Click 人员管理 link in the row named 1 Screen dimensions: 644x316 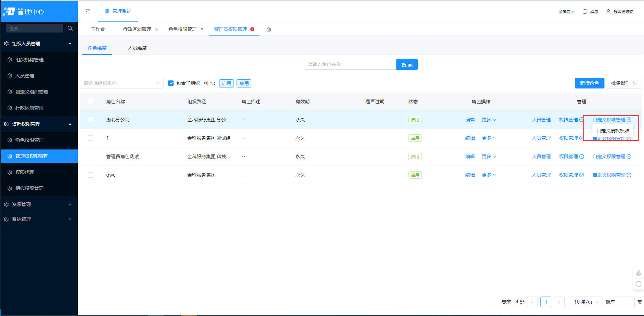point(541,138)
